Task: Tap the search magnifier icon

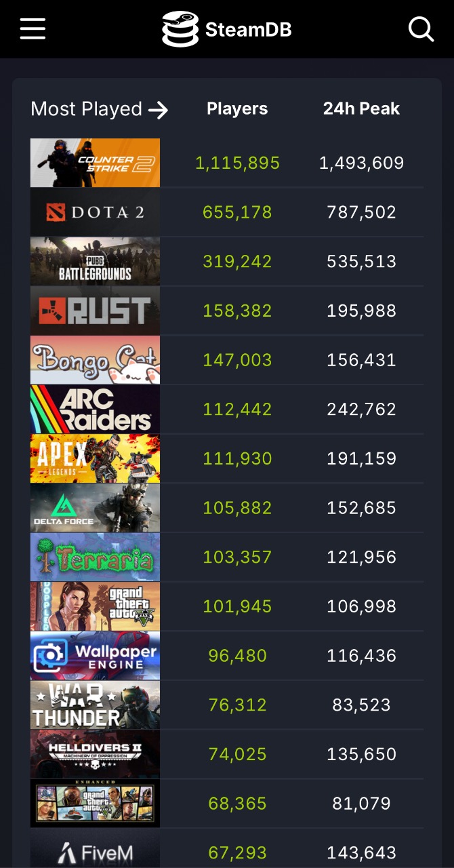Action: click(x=421, y=29)
